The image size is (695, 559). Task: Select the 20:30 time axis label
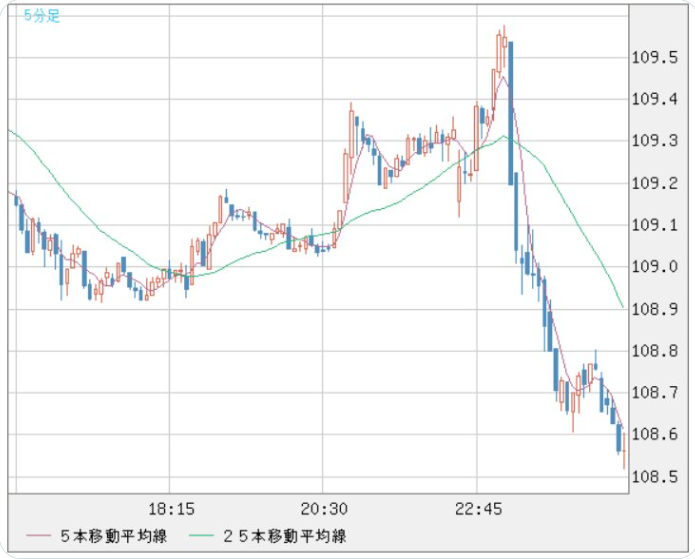(324, 508)
